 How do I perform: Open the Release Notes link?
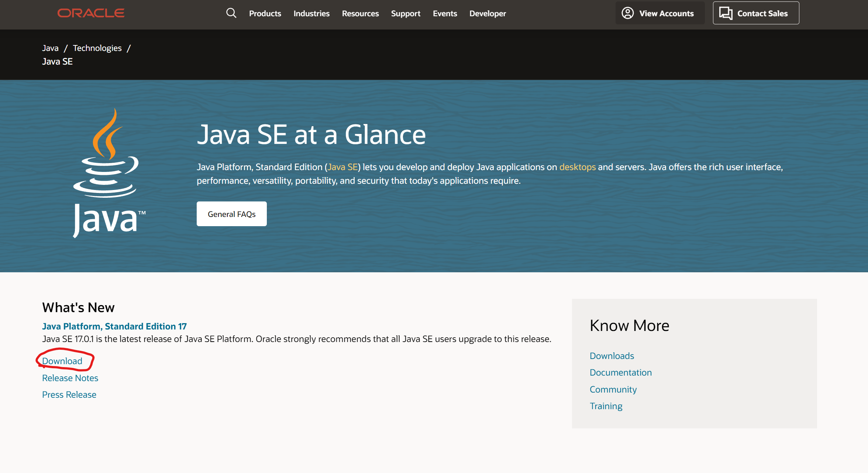[x=70, y=378]
